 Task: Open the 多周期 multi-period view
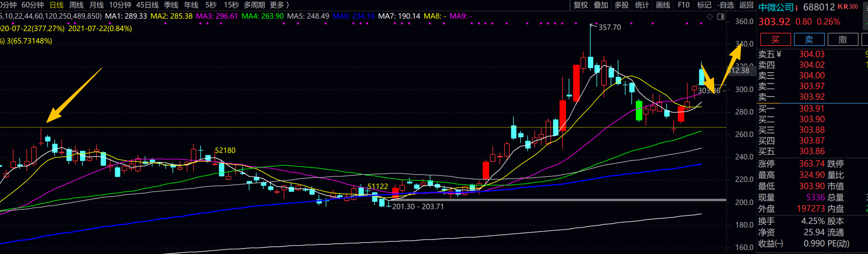[x=254, y=5]
